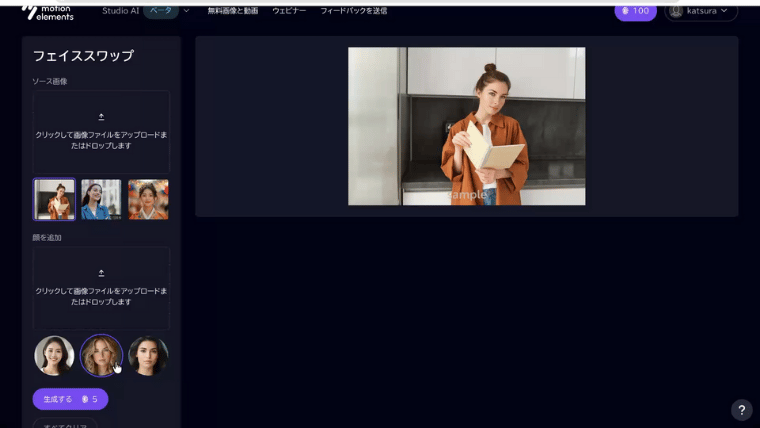Select the blonde woman face sample
Image resolution: width=760 pixels, height=428 pixels.
[101, 355]
